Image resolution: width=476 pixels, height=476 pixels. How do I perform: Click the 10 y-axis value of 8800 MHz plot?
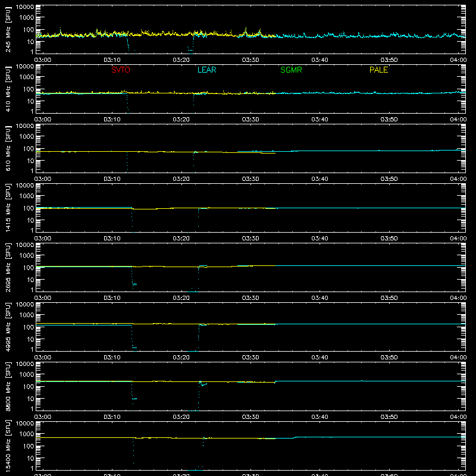coord(30,399)
